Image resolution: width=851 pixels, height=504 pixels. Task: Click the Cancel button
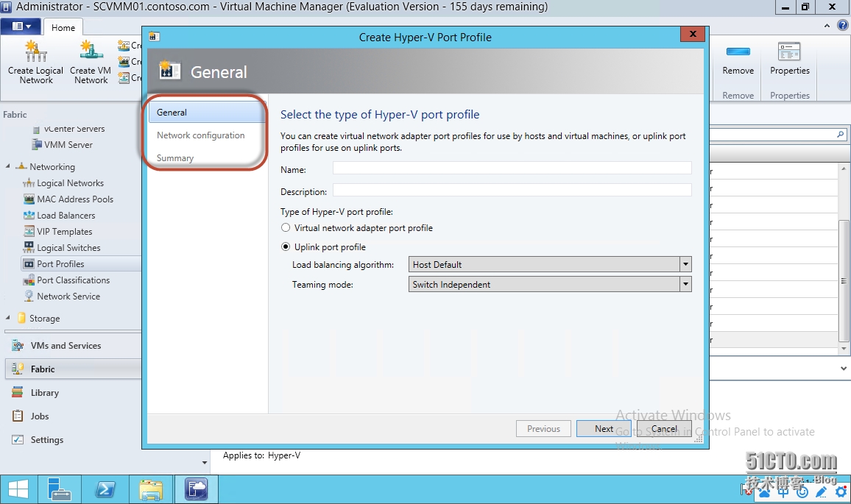[664, 429]
